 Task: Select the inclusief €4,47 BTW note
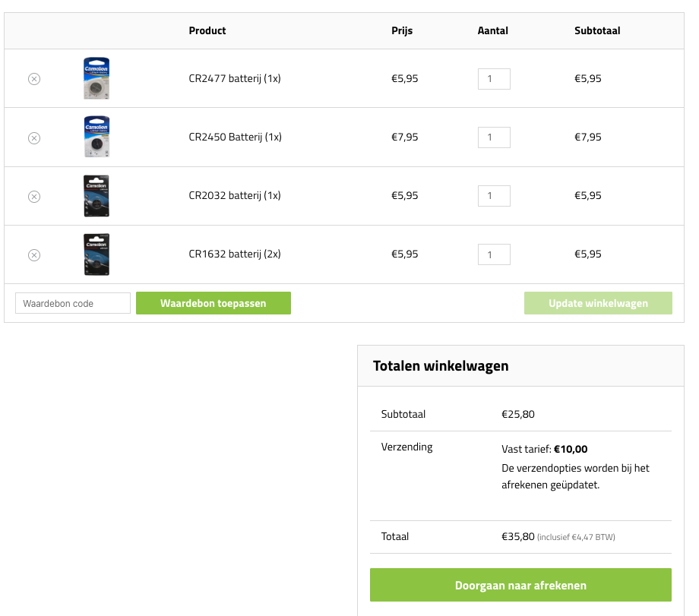(576, 537)
